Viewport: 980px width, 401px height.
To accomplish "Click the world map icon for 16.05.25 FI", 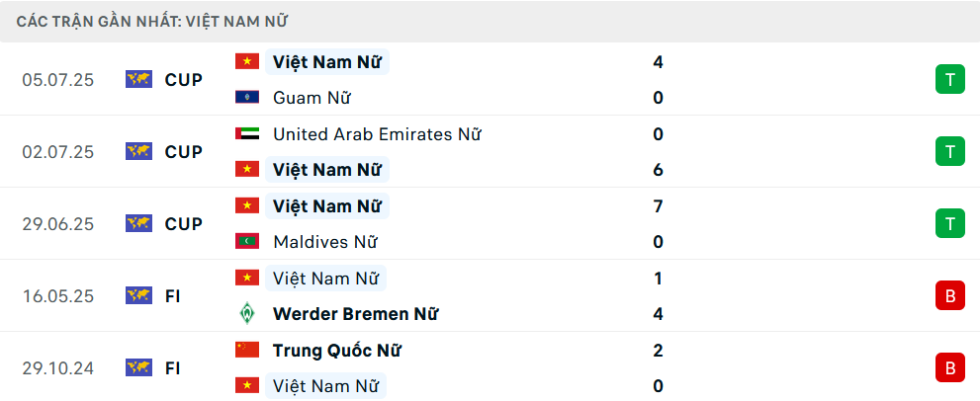I will pyautogui.click(x=138, y=295).
